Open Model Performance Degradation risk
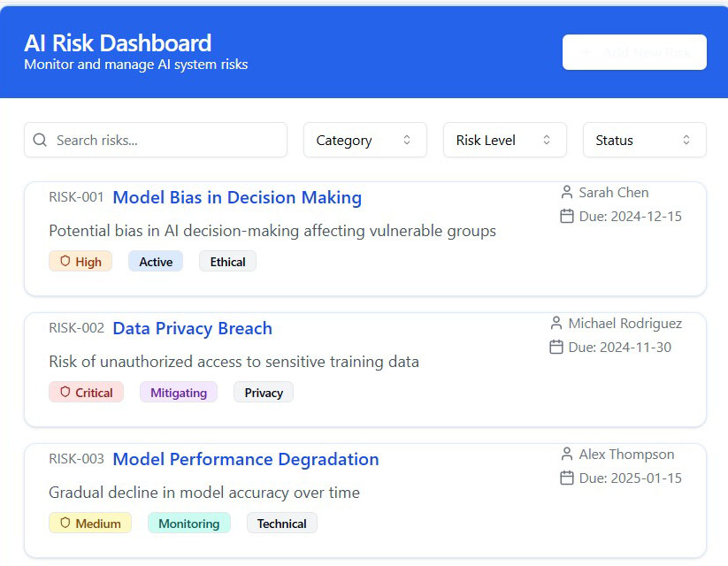Screen dimensions: 728x566 246,459
